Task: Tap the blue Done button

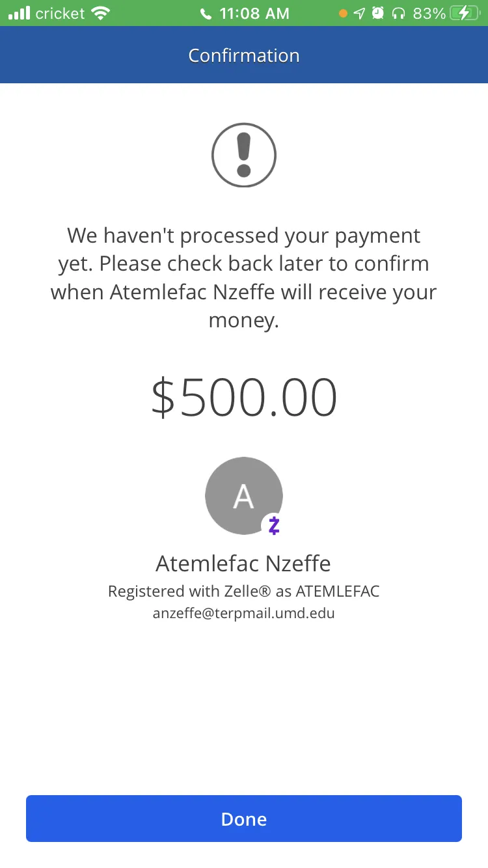Action: 244,819
